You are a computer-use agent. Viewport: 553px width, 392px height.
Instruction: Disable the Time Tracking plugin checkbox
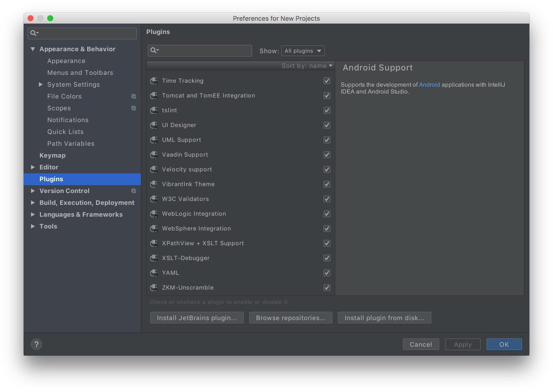(327, 81)
